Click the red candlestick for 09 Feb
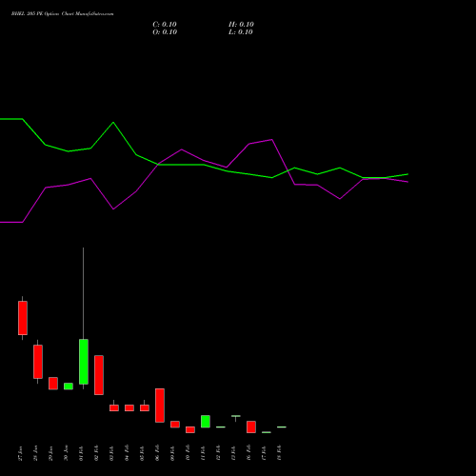 pyautogui.click(x=175, y=425)
